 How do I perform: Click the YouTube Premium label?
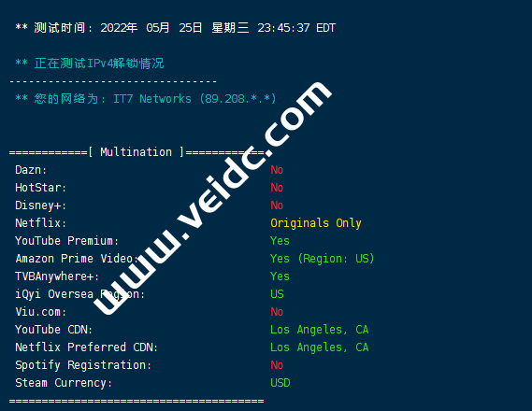(x=66, y=241)
